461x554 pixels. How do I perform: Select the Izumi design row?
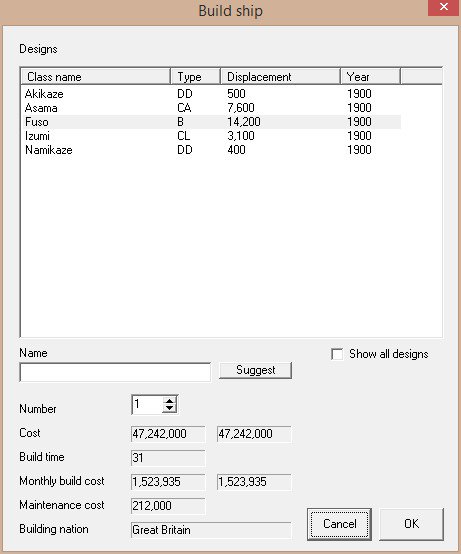pyautogui.click(x=212, y=136)
